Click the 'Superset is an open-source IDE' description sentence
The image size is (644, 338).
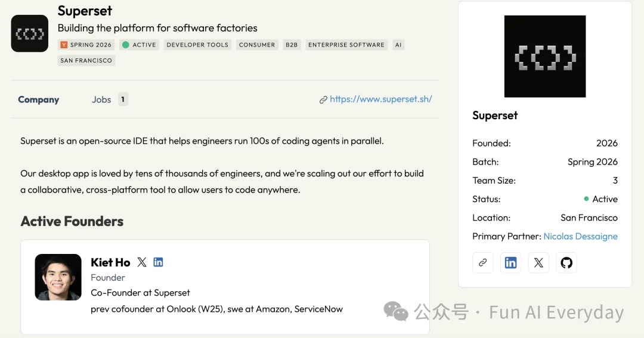point(202,141)
